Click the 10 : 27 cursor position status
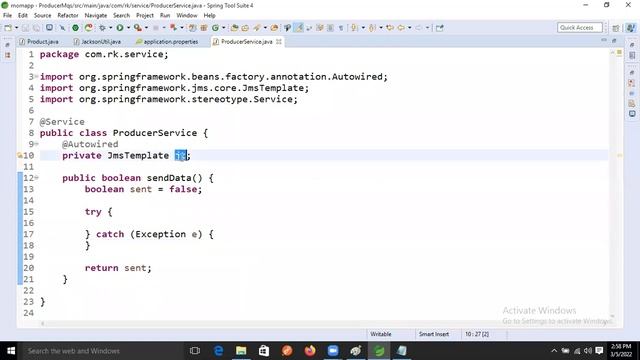 pos(477,334)
